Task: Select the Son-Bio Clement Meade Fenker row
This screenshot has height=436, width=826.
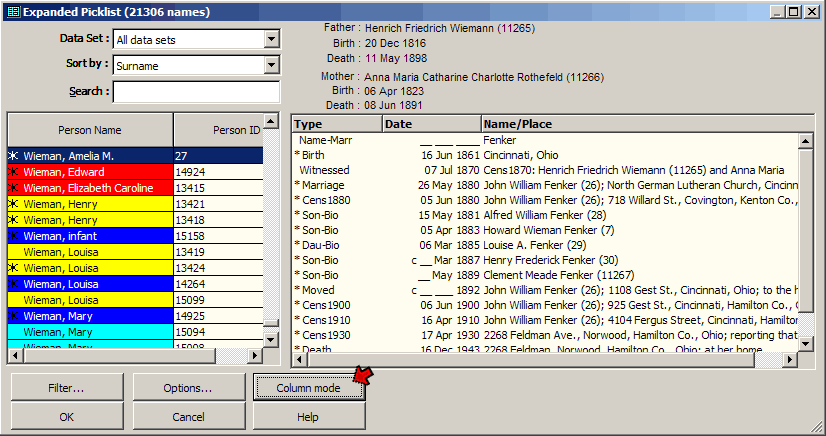Action: pos(545,275)
